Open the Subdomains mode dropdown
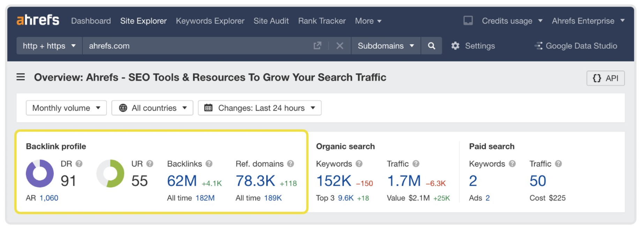The width and height of the screenshot is (644, 229). click(385, 46)
